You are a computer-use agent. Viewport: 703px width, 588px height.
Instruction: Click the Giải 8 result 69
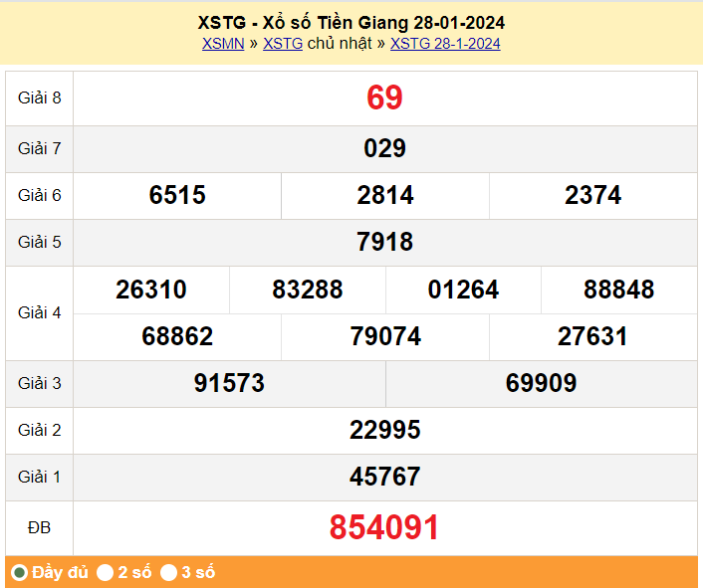pos(384,98)
